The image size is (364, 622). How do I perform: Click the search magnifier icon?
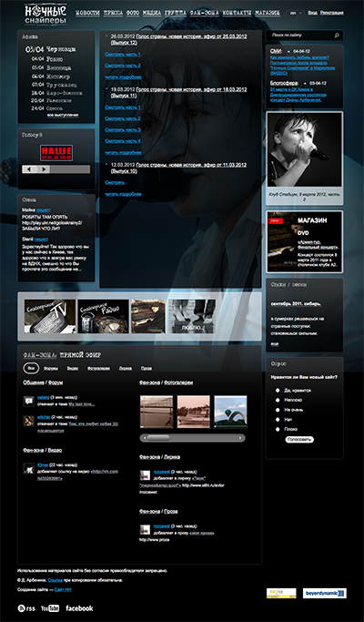click(x=337, y=36)
